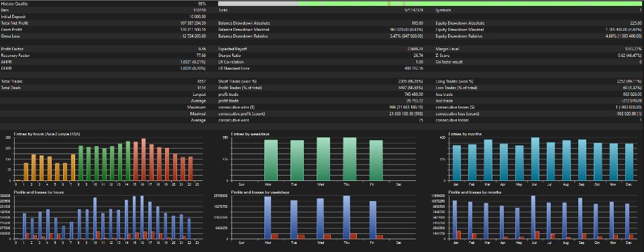Click the History Quality progress bar
The height and width of the screenshot is (252, 644).
pos(431,3)
